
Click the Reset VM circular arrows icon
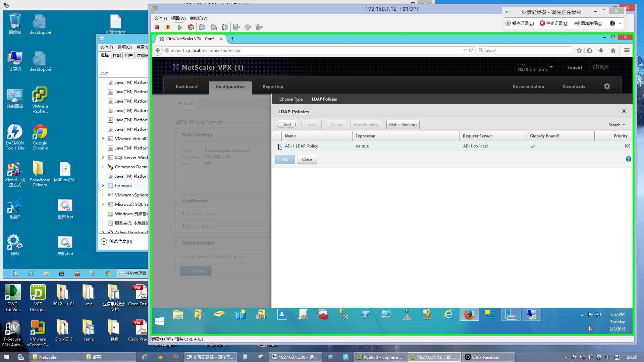point(191,27)
